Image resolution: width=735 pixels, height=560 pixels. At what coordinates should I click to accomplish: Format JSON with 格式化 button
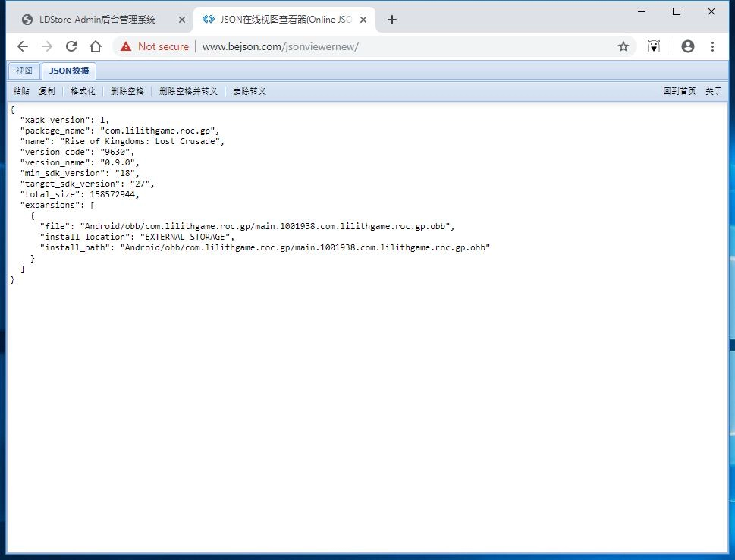click(83, 91)
